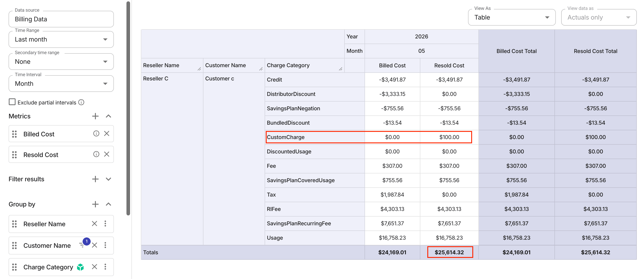Click Charge Category column resize handle

point(340,69)
